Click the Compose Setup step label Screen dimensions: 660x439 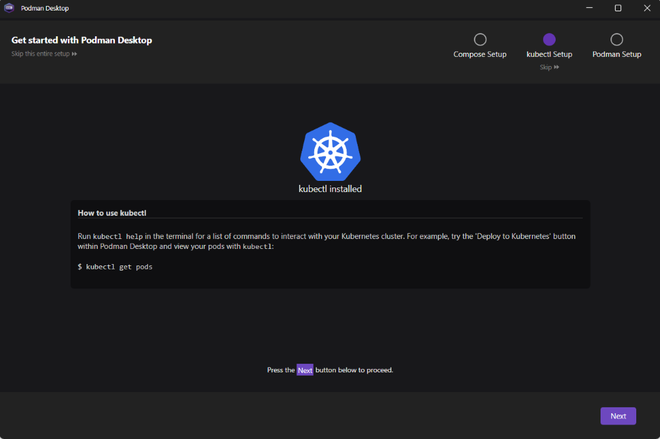tap(480, 54)
